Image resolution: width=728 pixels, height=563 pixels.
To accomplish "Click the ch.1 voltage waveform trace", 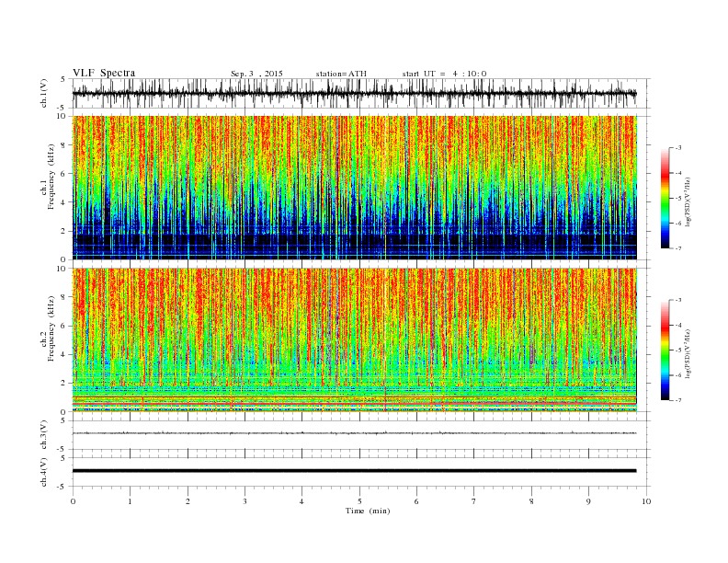I will tap(354, 93).
